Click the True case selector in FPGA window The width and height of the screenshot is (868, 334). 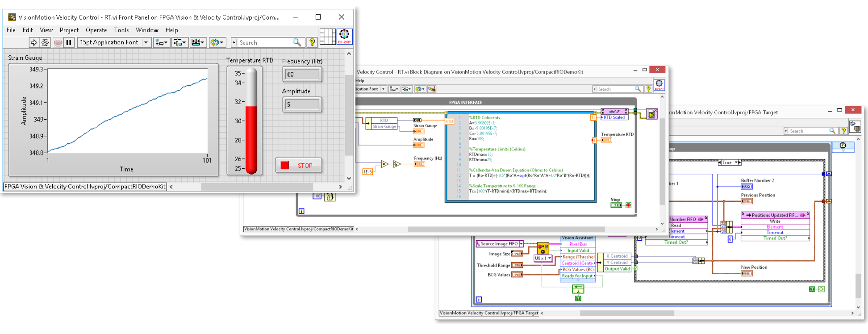[x=730, y=163]
